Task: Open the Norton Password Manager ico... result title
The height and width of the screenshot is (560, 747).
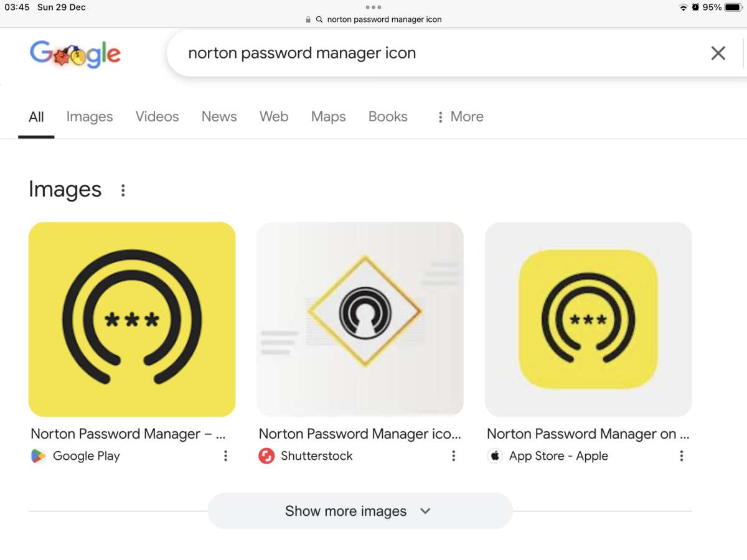Action: tap(360, 434)
